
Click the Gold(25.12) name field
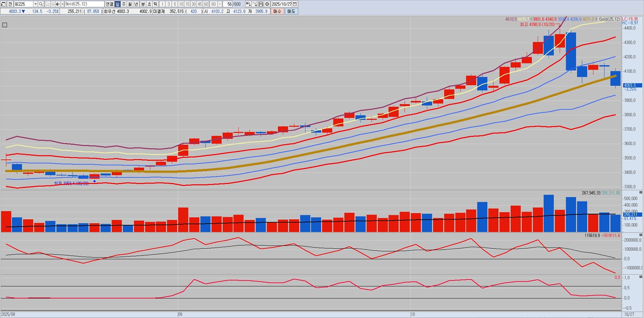tap(84, 4)
